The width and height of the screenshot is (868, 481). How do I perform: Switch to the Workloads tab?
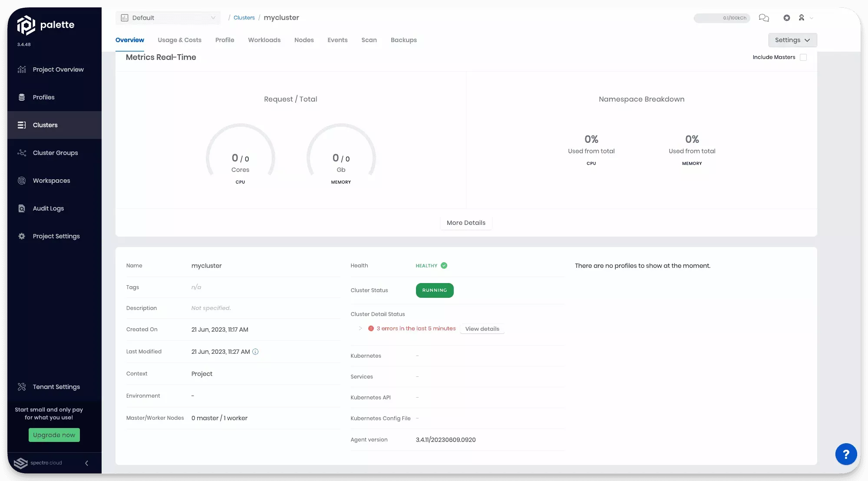(x=264, y=40)
